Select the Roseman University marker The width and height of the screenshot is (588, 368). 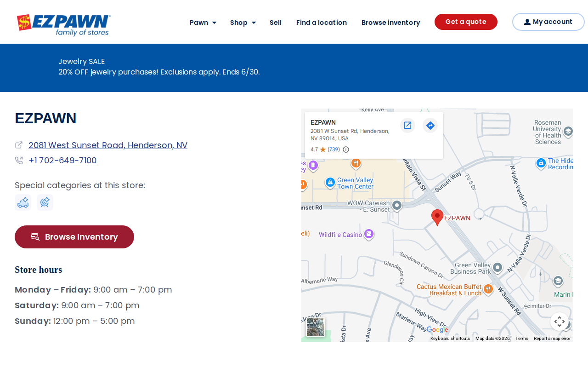(568, 132)
